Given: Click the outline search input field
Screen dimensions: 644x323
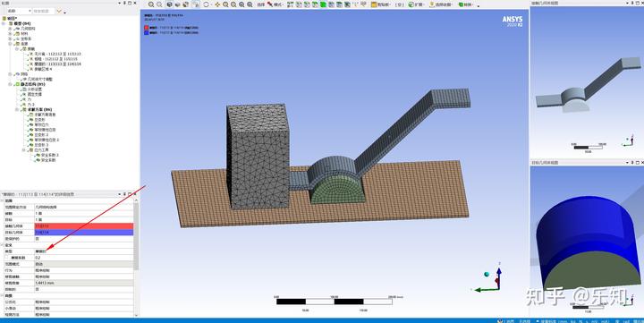Looking at the screenshot, I should pos(43,11).
